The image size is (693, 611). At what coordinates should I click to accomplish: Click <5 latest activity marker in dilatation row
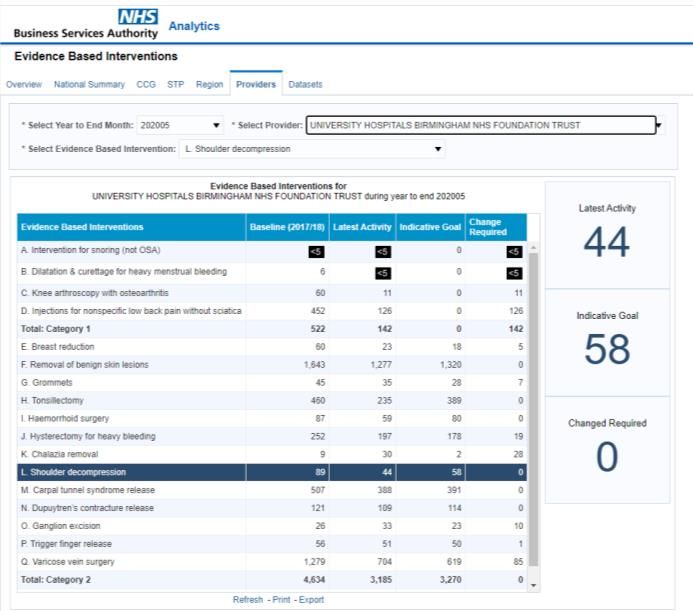tap(383, 273)
